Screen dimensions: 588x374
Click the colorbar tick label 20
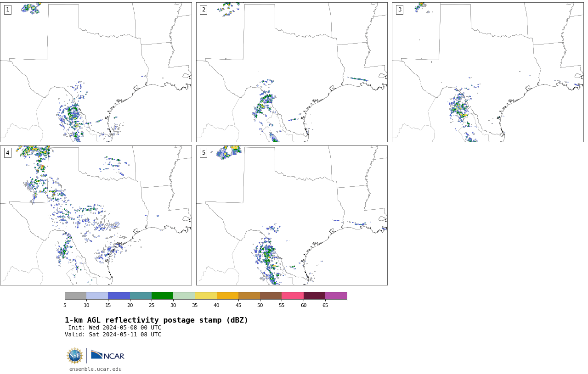click(x=130, y=305)
